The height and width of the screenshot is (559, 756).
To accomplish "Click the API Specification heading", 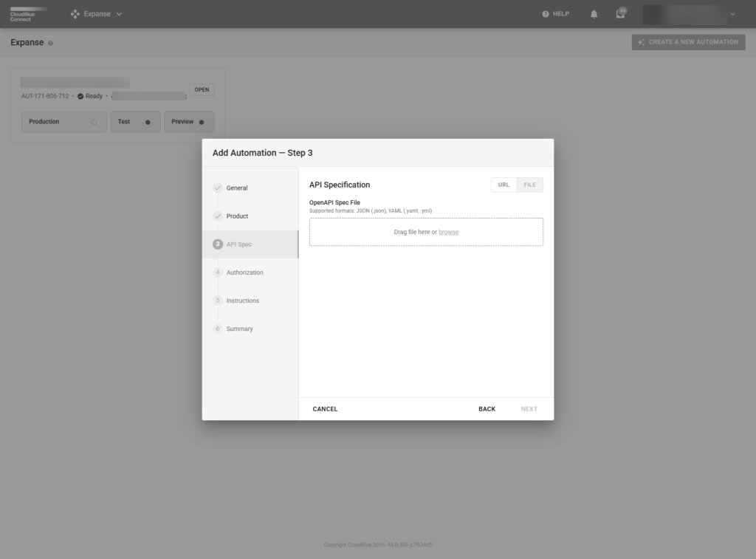I will [340, 185].
